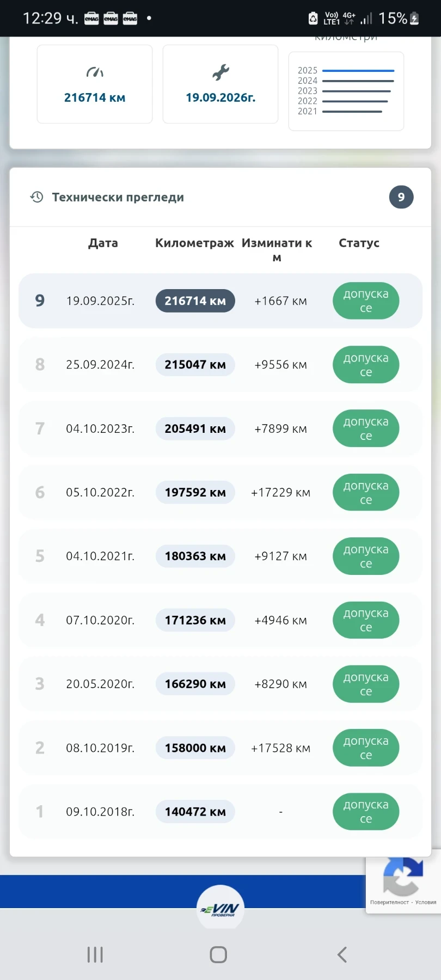Select the 2025 bar in chart

[358, 71]
